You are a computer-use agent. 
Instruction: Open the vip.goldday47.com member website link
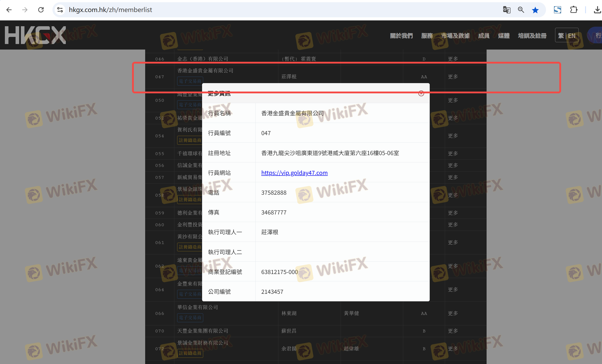[294, 173]
